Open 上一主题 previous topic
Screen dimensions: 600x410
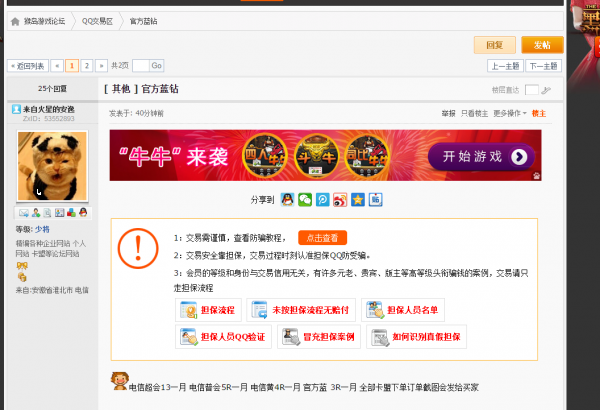[x=505, y=66]
